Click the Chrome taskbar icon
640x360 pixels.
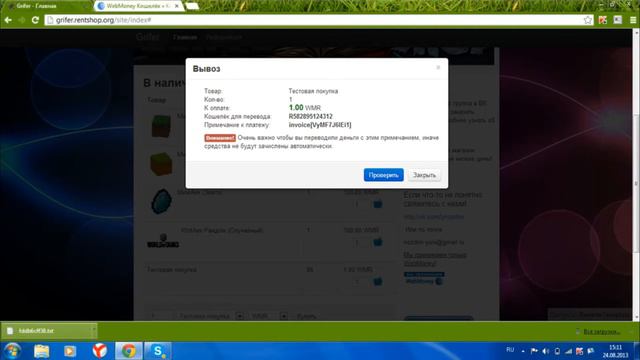pos(129,351)
